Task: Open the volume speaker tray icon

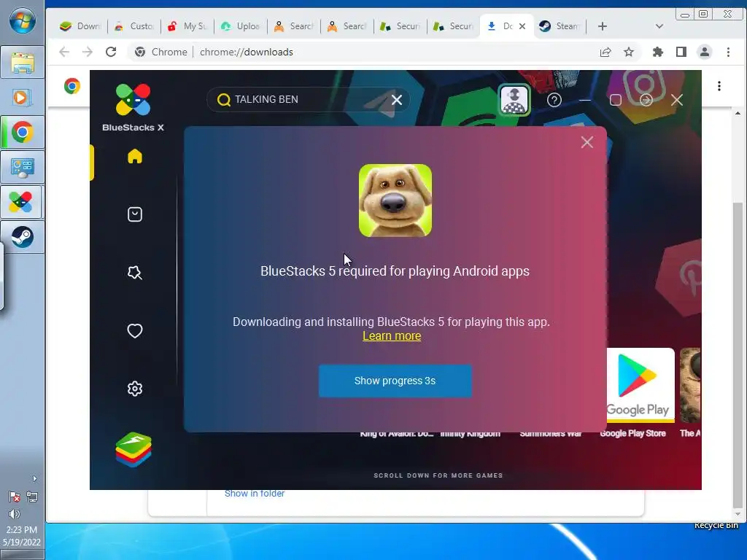Action: tap(15, 514)
